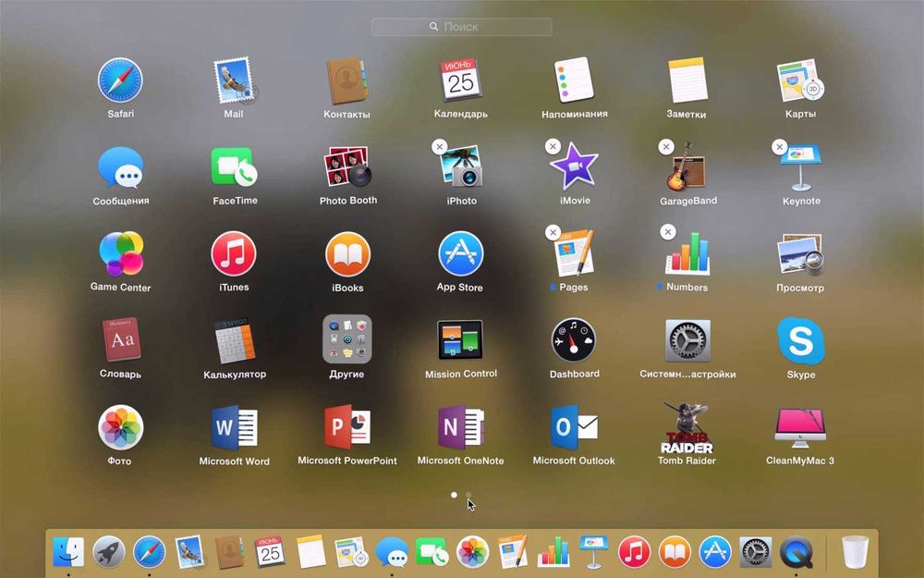Open GarageBand
The height and width of the screenshot is (578, 924).
pos(687,167)
